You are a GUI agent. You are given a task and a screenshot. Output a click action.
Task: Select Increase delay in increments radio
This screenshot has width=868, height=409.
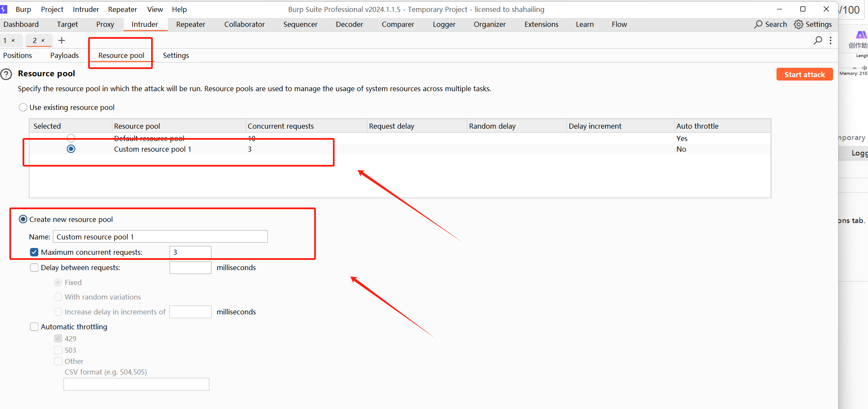click(x=58, y=312)
